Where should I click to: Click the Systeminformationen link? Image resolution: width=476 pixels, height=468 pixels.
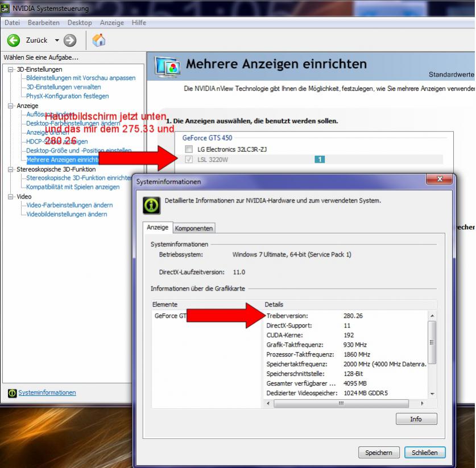pos(47,393)
